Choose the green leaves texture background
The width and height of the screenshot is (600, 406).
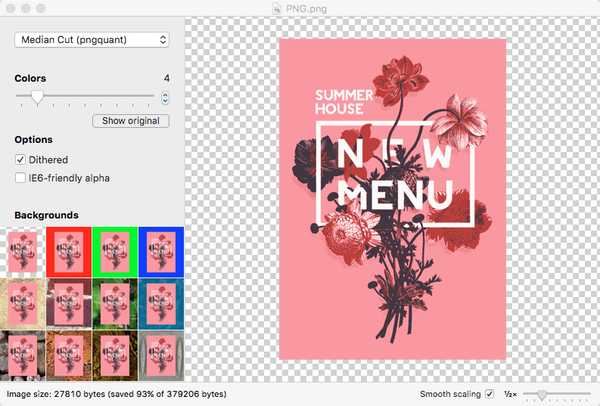[x=115, y=303]
